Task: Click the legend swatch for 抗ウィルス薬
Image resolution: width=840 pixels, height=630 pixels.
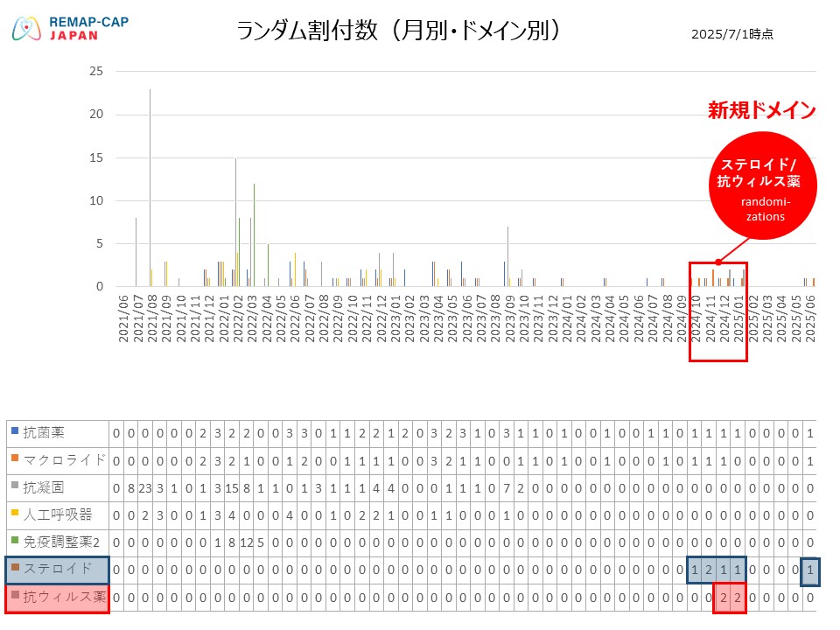Action: tap(15, 595)
